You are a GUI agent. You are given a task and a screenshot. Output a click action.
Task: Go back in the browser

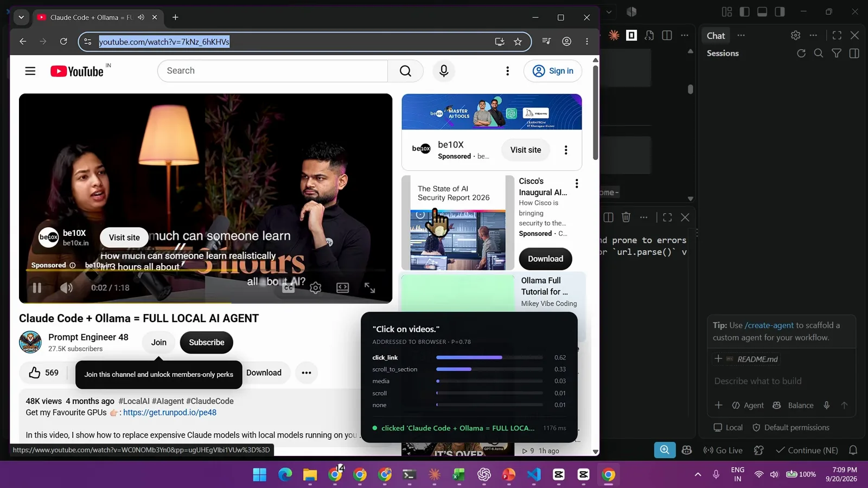(23, 42)
